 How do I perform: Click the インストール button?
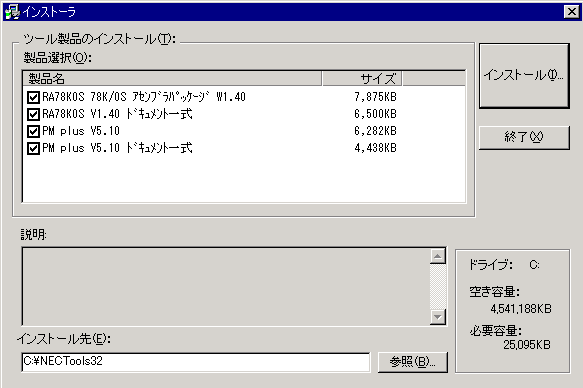coord(524,76)
